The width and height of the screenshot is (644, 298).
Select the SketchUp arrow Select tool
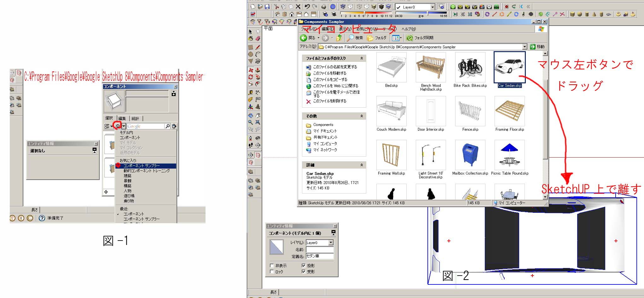251,32
